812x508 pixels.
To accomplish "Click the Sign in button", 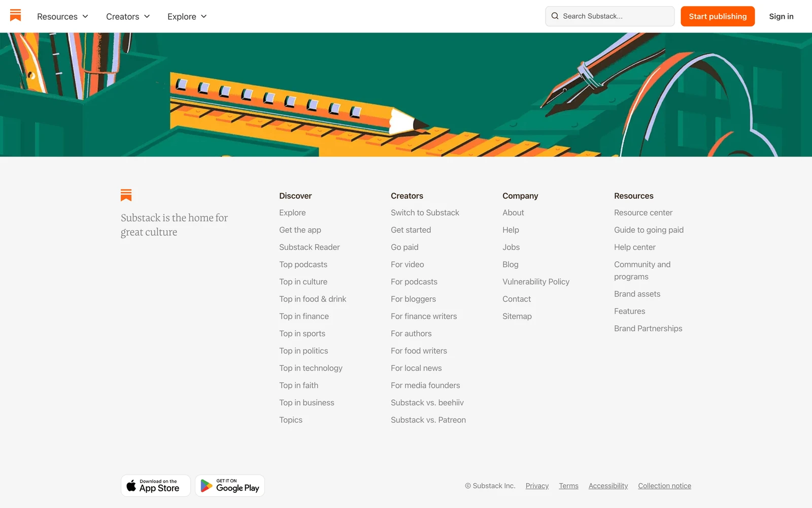I will click(781, 16).
